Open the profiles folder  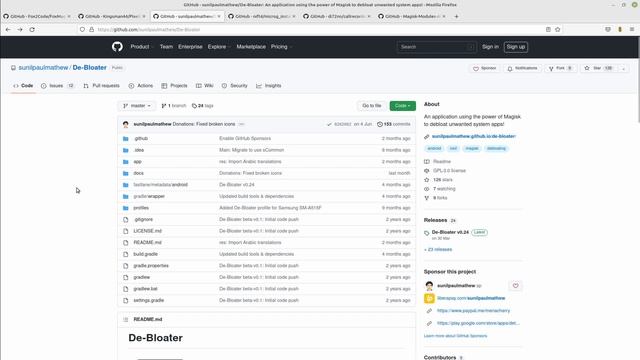pyautogui.click(x=141, y=208)
